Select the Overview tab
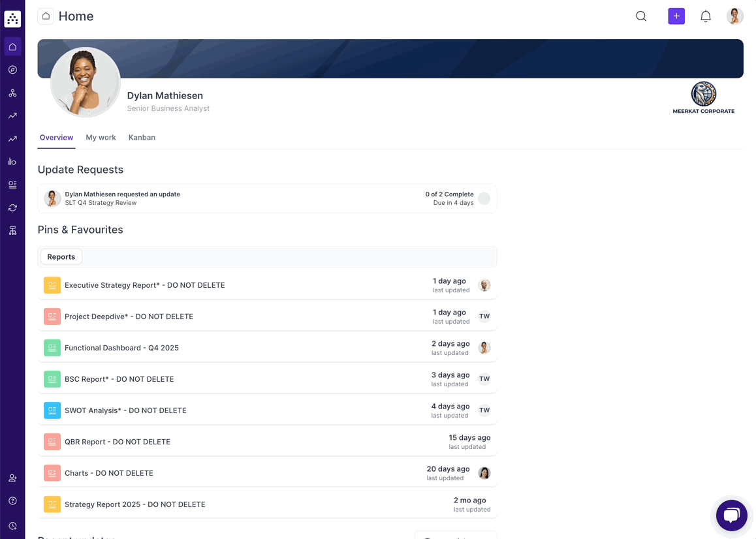This screenshot has width=756, height=539. [x=56, y=138]
